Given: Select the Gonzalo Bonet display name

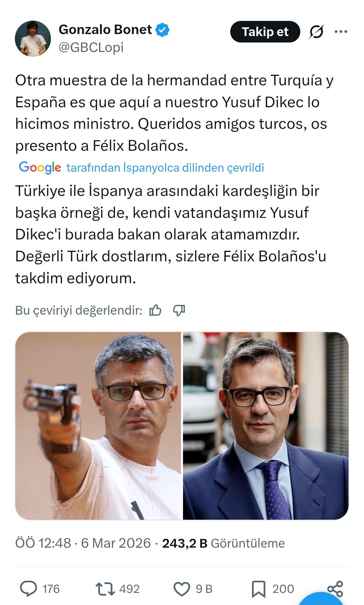Looking at the screenshot, I should click(x=105, y=30).
